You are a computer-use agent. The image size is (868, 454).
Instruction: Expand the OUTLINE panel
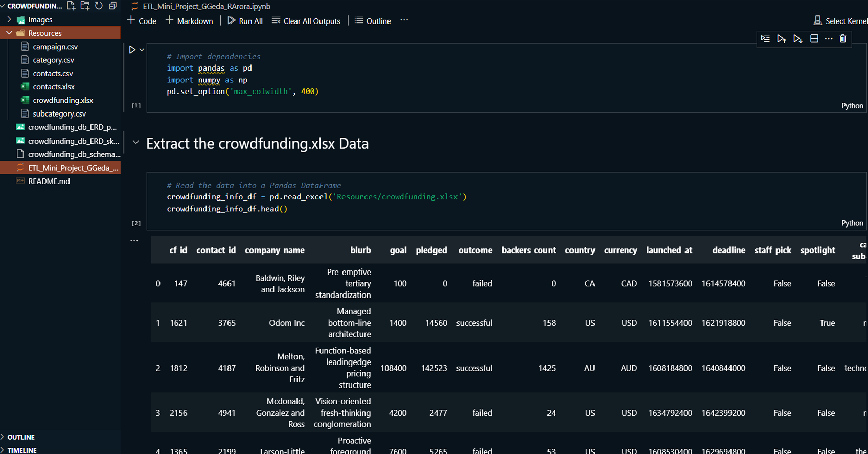pos(21,437)
